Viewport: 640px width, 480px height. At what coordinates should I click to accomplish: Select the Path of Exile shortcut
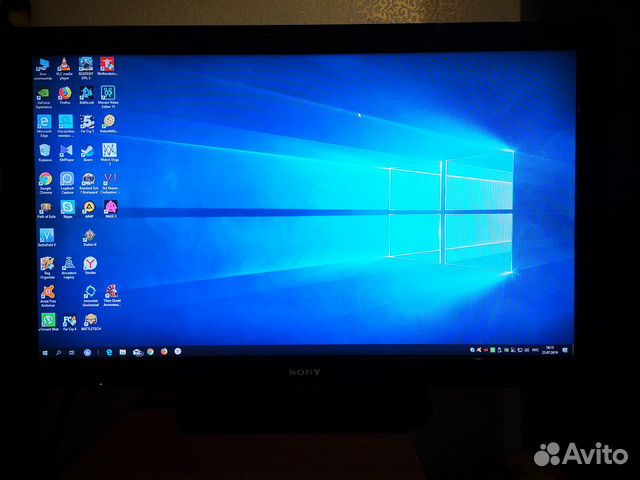pos(46,210)
